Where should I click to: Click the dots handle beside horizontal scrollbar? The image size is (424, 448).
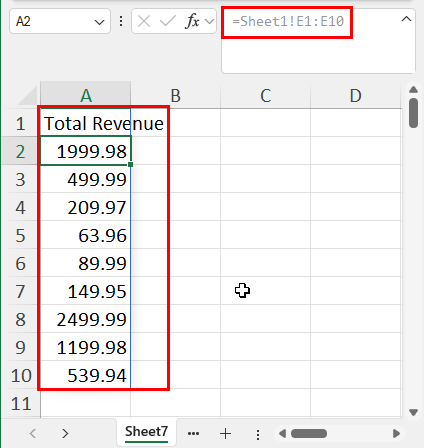click(258, 434)
